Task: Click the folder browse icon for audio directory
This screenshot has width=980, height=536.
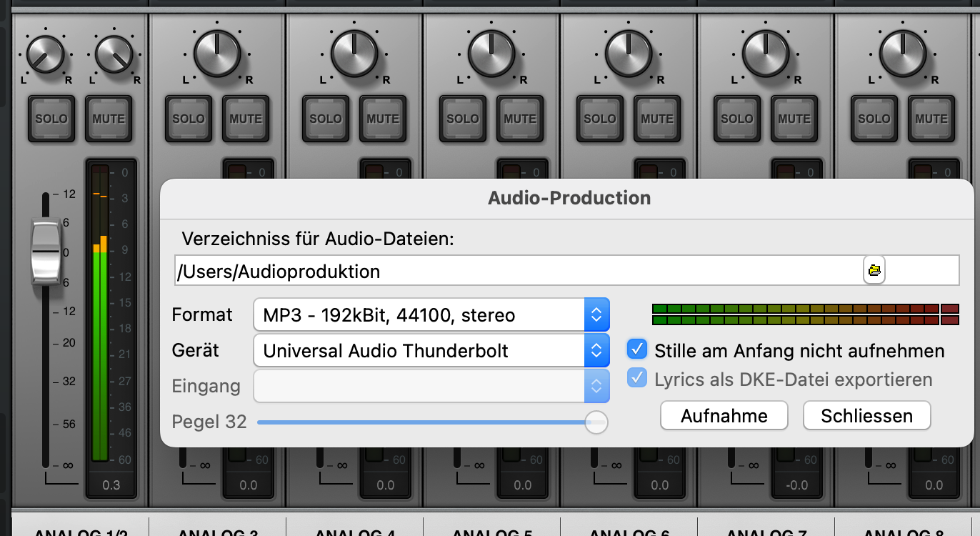Action: (874, 270)
